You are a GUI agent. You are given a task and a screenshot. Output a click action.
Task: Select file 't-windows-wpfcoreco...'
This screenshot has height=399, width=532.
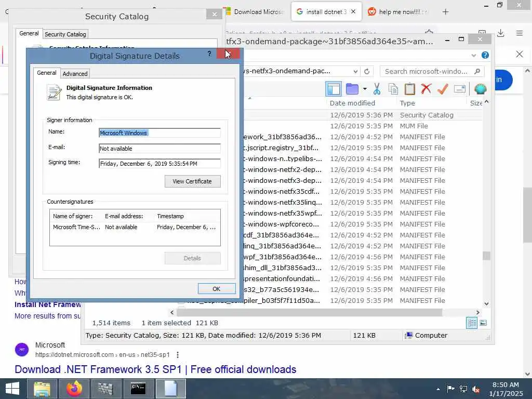pos(281,224)
